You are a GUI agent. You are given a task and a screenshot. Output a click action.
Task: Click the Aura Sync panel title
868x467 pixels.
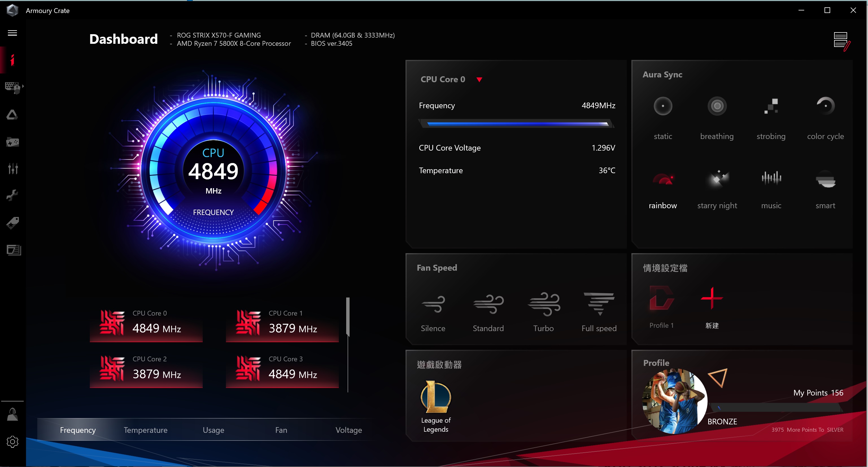tap(662, 75)
